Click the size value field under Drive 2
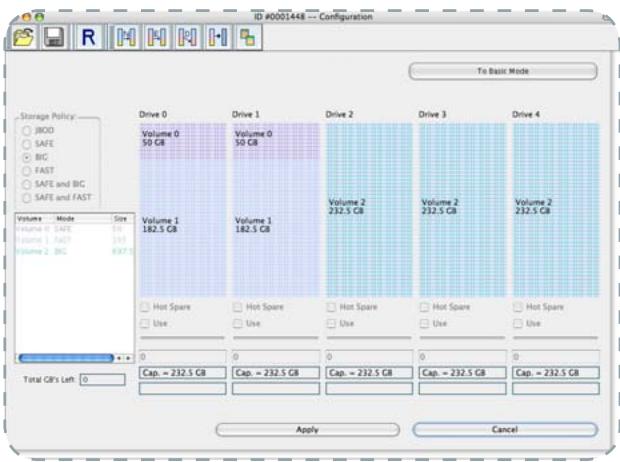This screenshot has width=620, height=462. coord(369,357)
